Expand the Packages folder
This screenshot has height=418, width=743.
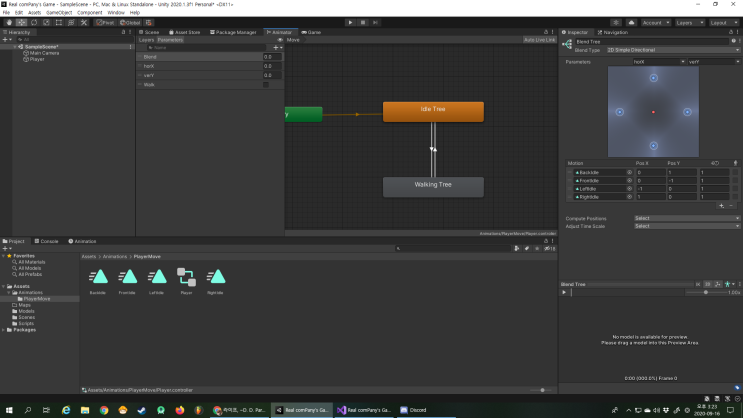[x=4, y=330]
